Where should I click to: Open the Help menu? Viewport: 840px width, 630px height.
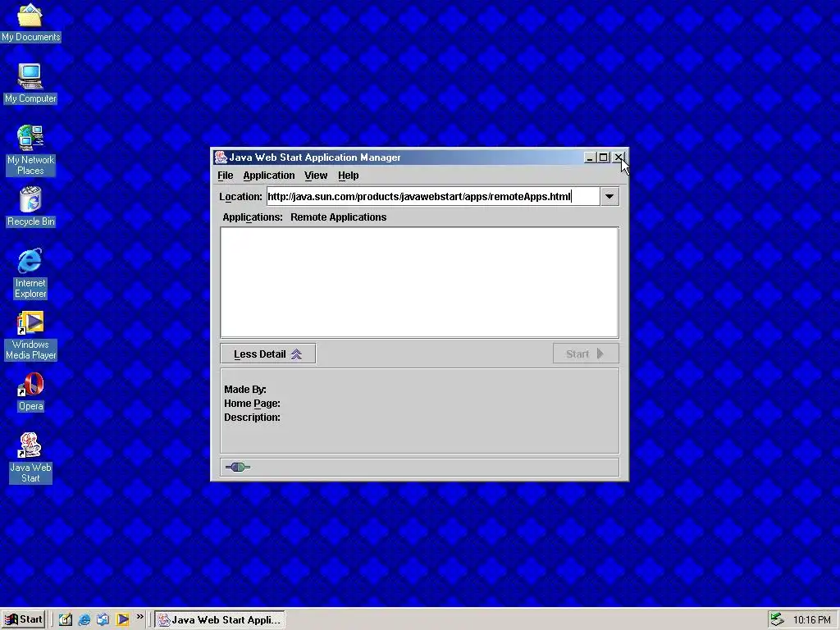pyautogui.click(x=348, y=176)
